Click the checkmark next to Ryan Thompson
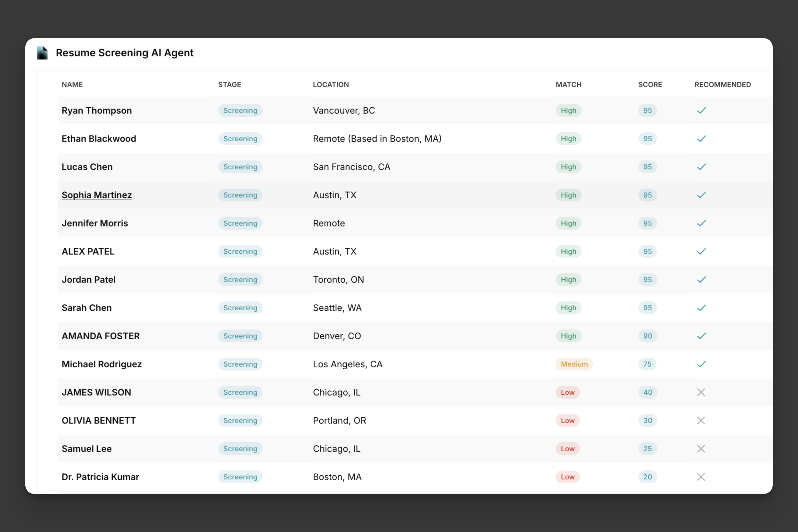Viewport: 798px width, 532px height. 701,110
